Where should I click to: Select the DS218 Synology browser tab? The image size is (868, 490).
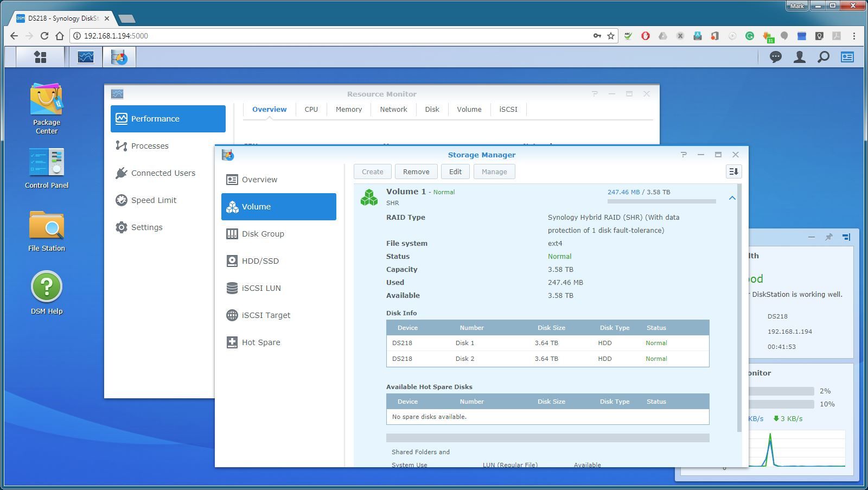(x=63, y=18)
